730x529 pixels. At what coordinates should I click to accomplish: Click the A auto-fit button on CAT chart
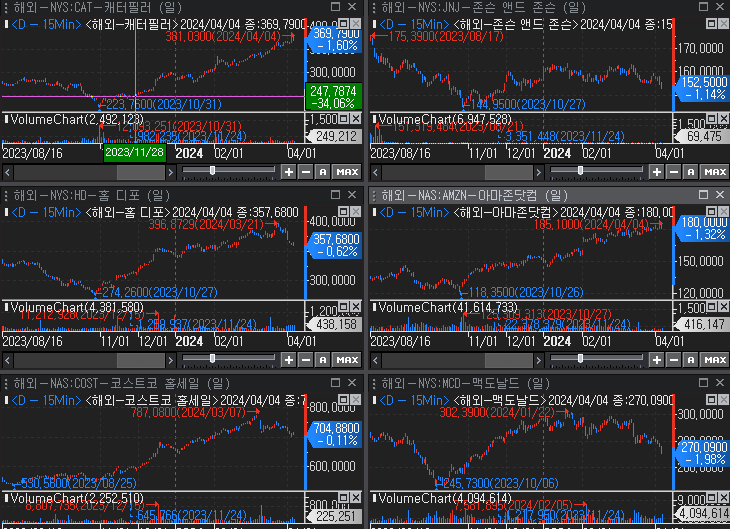(323, 172)
